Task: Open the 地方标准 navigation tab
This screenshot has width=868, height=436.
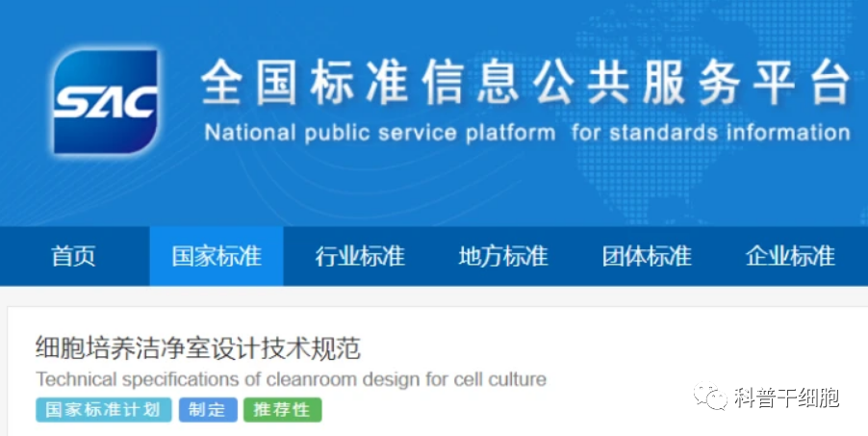Action: tap(503, 256)
